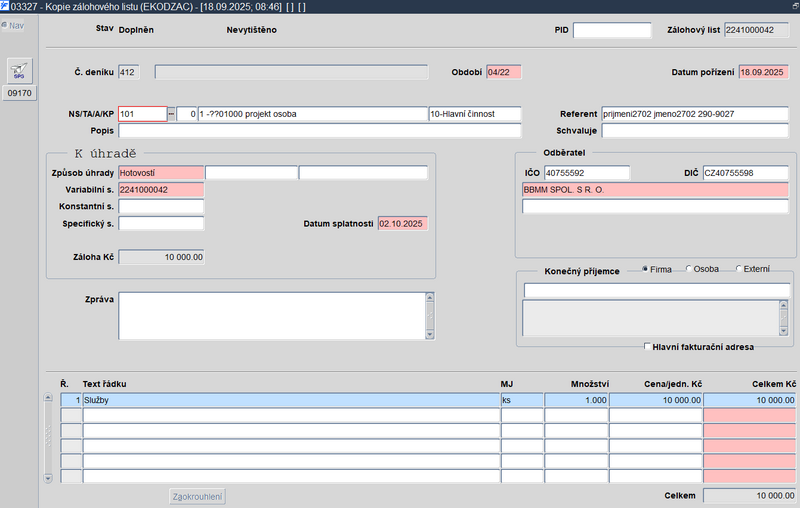Screen dimensions: 800x508
Task: Focus the empty field below BBMM SPOL.
Action: 655,206
